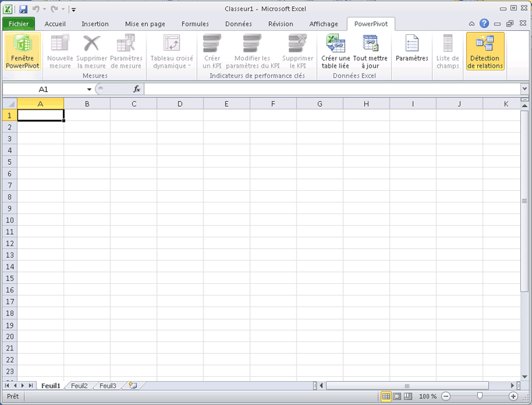Click the Redo arrow icon
This screenshot has width=532, height=405.
pyautogui.click(x=54, y=9)
